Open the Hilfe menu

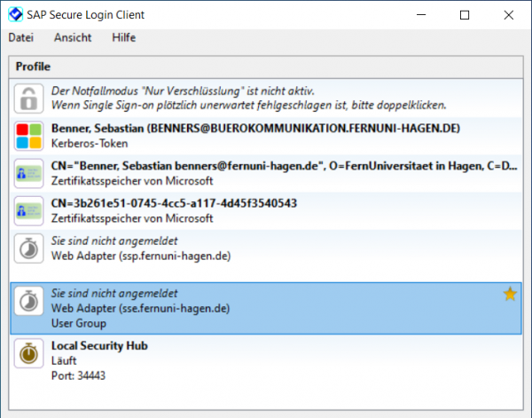point(124,37)
